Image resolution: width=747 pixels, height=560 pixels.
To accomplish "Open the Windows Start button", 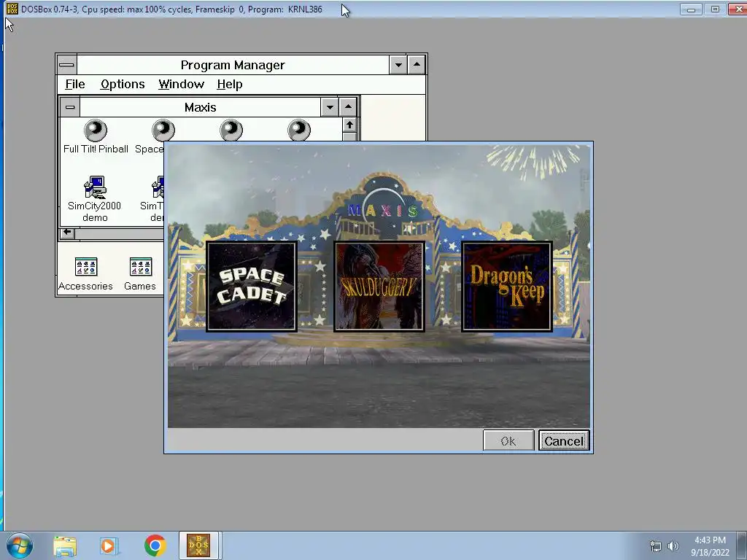I will click(x=20, y=545).
